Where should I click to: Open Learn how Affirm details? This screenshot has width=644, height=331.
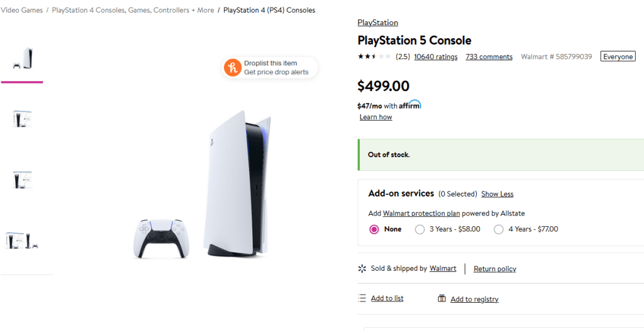(x=375, y=117)
